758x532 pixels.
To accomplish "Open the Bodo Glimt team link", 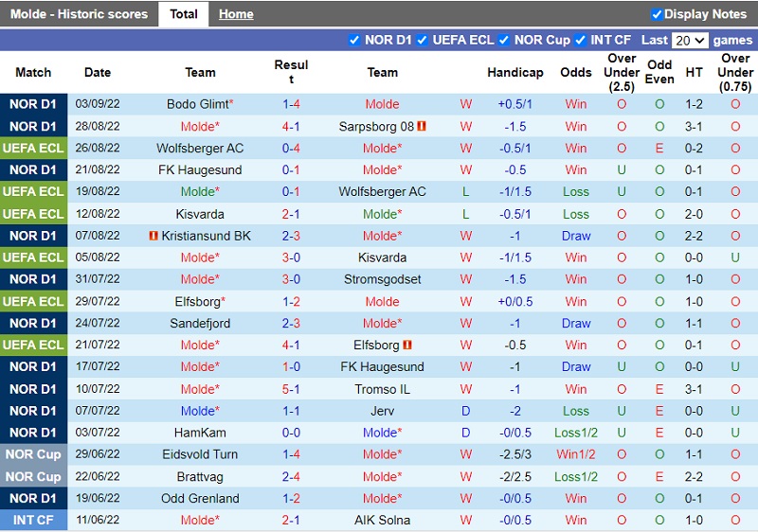I will point(197,104).
